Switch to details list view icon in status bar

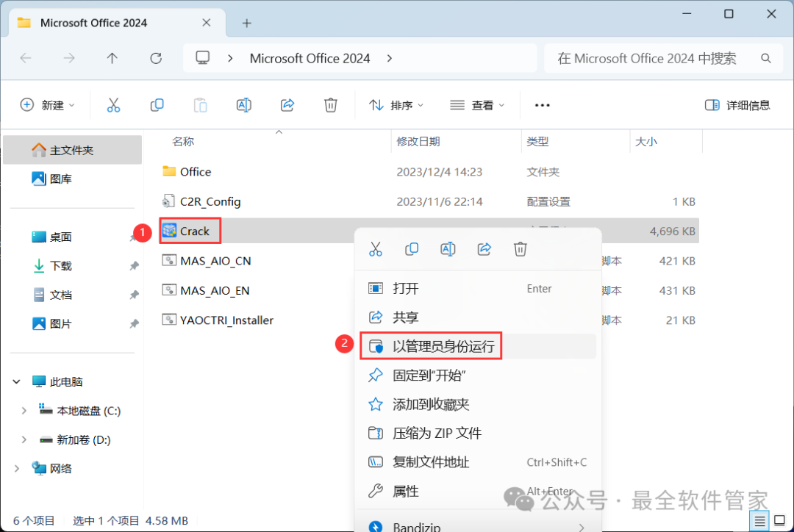pyautogui.click(x=759, y=520)
